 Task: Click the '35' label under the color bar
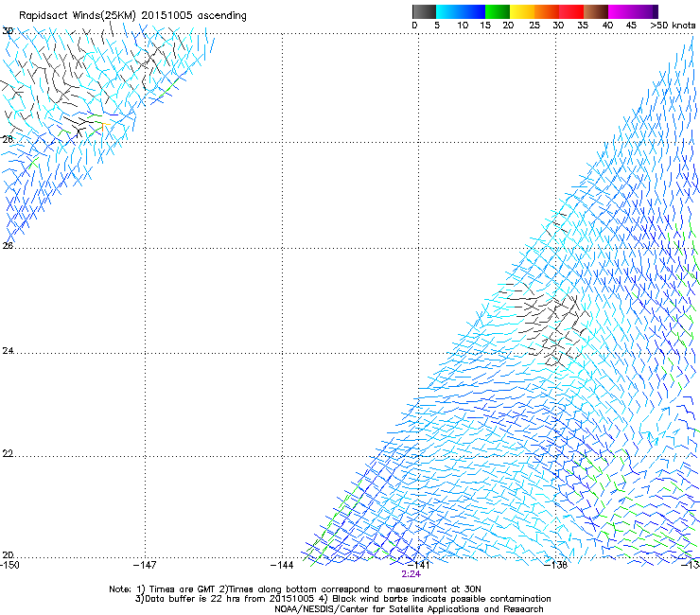click(583, 26)
